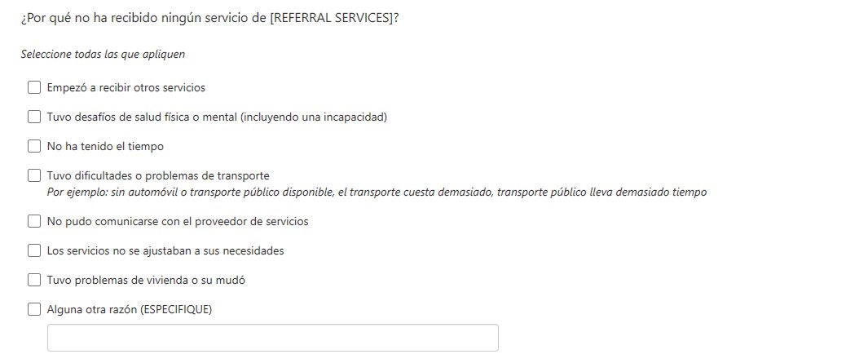Check the 'Empezó a recibir otros servicios' checkbox
Screen dimensions: 868x363
click(x=34, y=87)
